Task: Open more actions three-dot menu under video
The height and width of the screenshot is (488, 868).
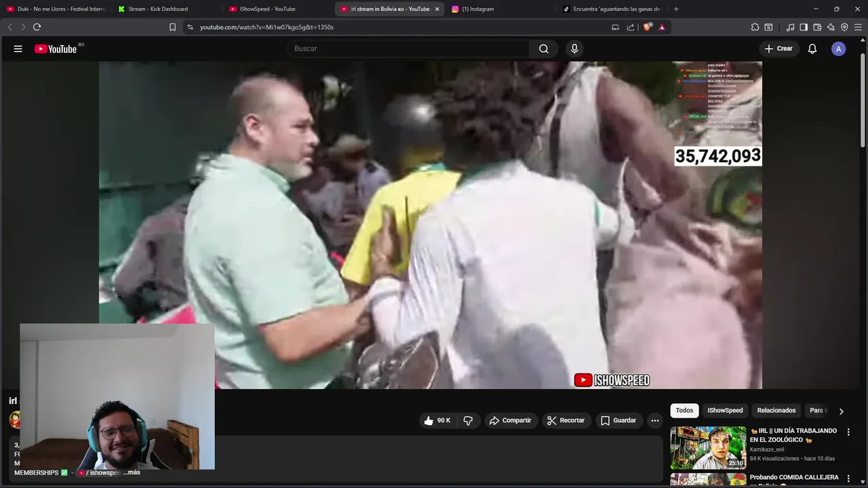Action: click(655, 420)
